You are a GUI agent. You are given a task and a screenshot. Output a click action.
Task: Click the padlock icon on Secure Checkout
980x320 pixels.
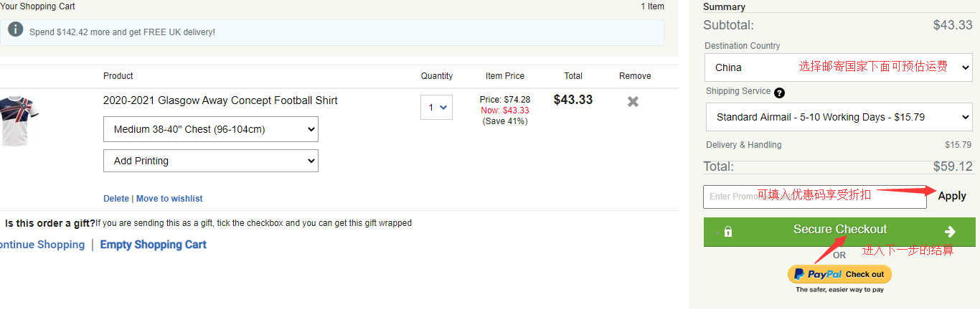pyautogui.click(x=728, y=232)
